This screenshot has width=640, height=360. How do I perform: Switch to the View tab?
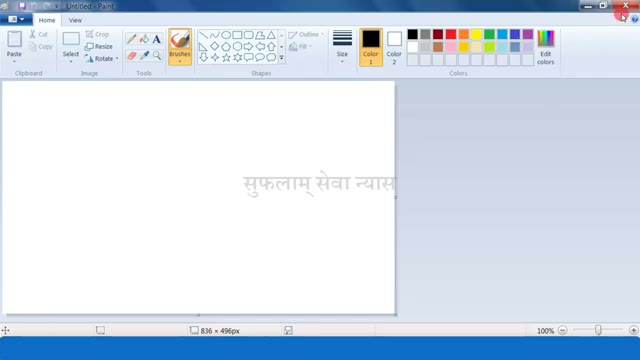75,20
